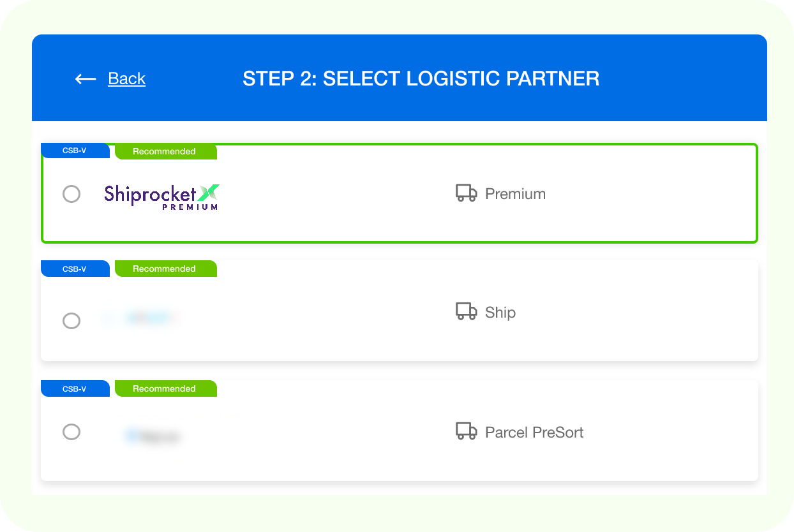This screenshot has width=794, height=532.
Task: Click the back arrow icon in header
Action: [x=86, y=79]
